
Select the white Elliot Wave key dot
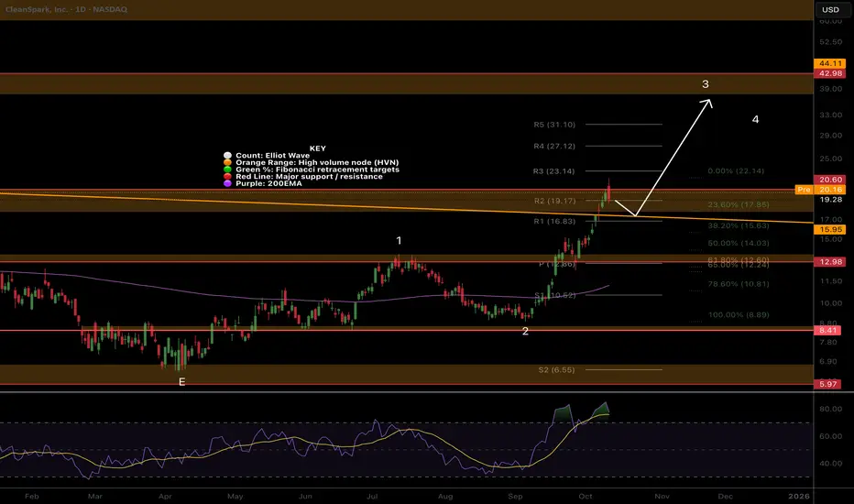coord(227,155)
